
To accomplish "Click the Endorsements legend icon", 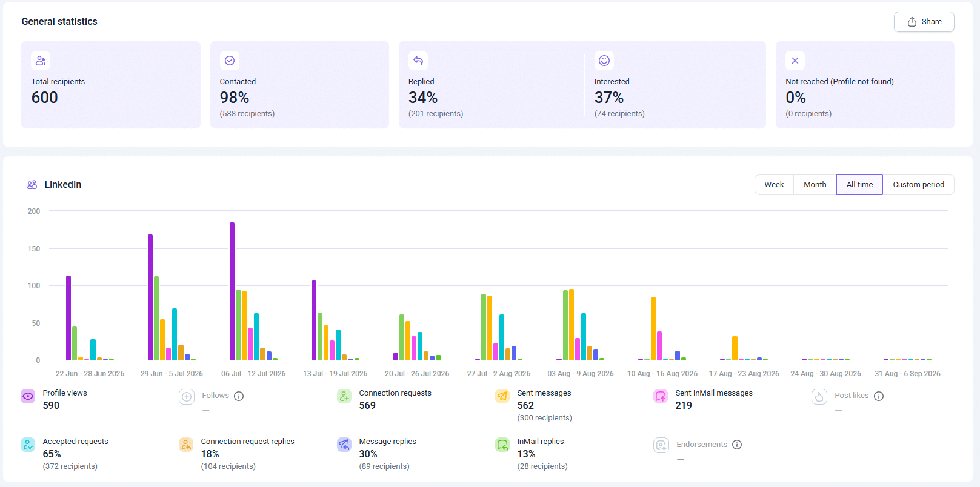I will point(661,445).
